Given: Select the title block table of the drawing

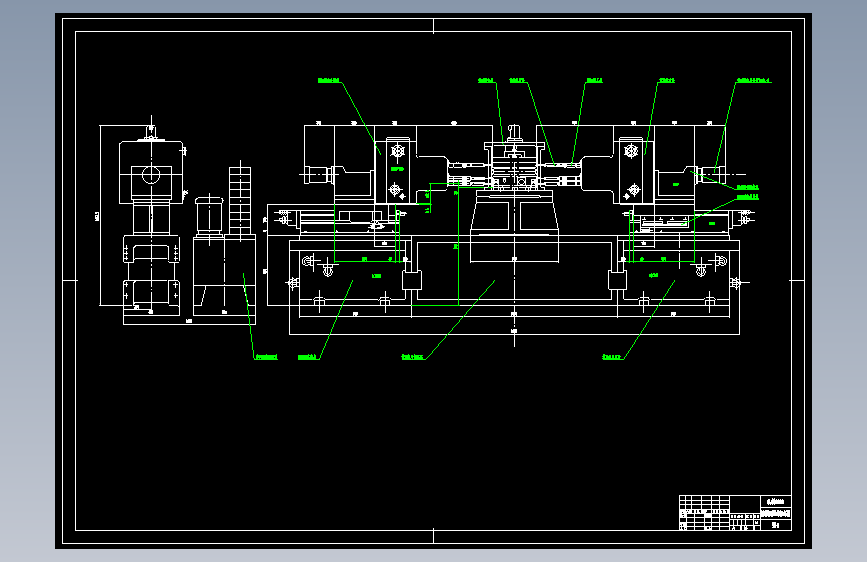Looking at the screenshot, I should [735, 513].
